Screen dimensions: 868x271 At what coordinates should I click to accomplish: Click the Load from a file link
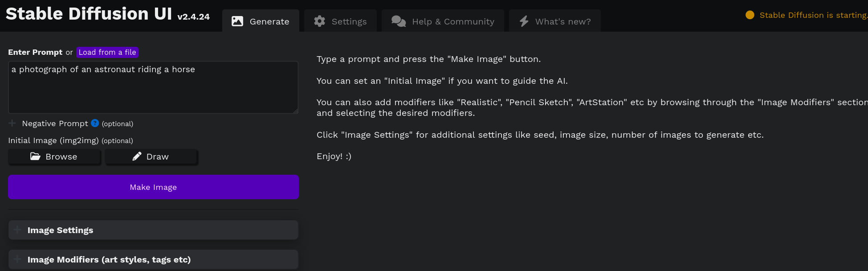coord(107,52)
